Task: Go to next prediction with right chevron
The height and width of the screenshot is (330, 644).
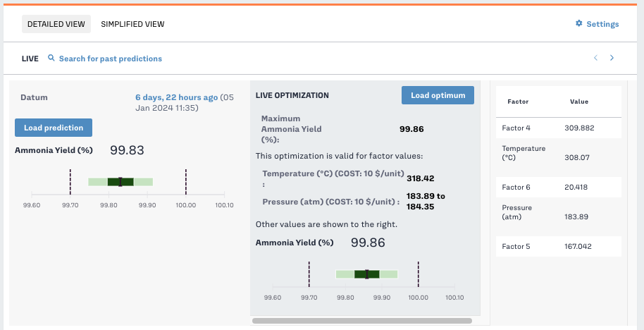Action: (612, 59)
